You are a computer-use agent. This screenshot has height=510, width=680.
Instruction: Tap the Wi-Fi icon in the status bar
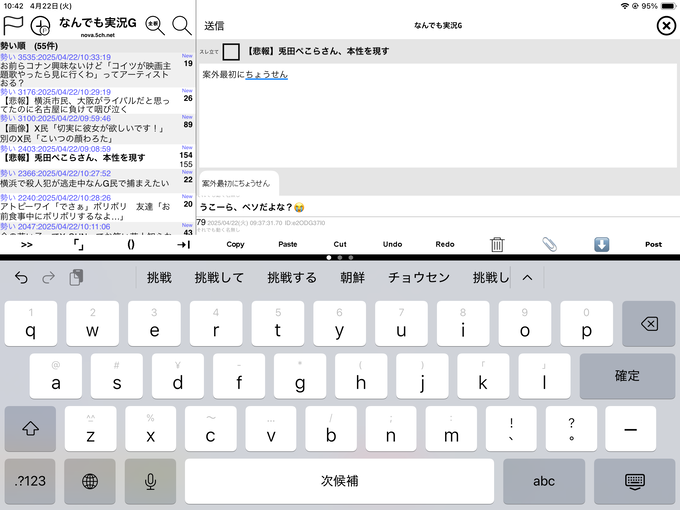624,6
